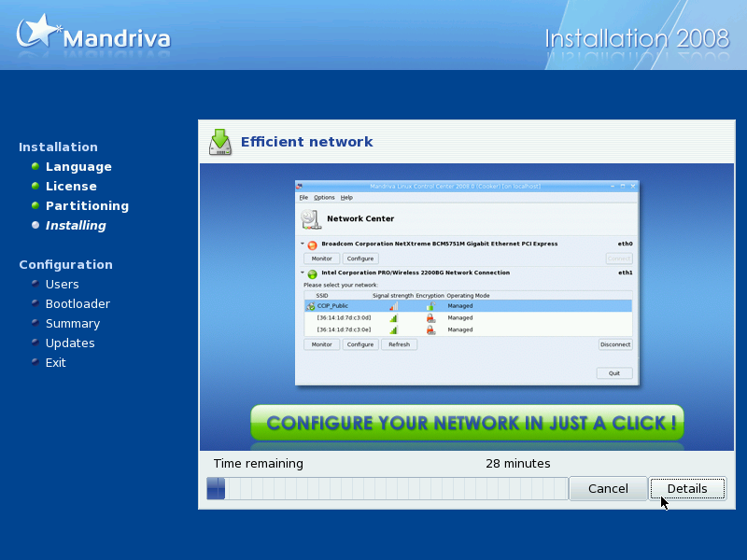
Task: Click the green bullet beside License
Action: (35, 186)
